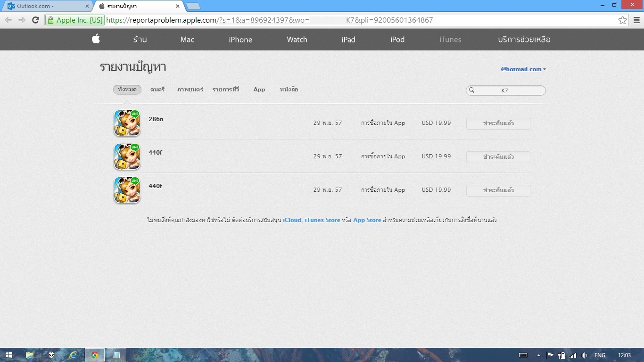Open Chrome menu hamburger icon
The image size is (644, 362).
click(636, 20)
